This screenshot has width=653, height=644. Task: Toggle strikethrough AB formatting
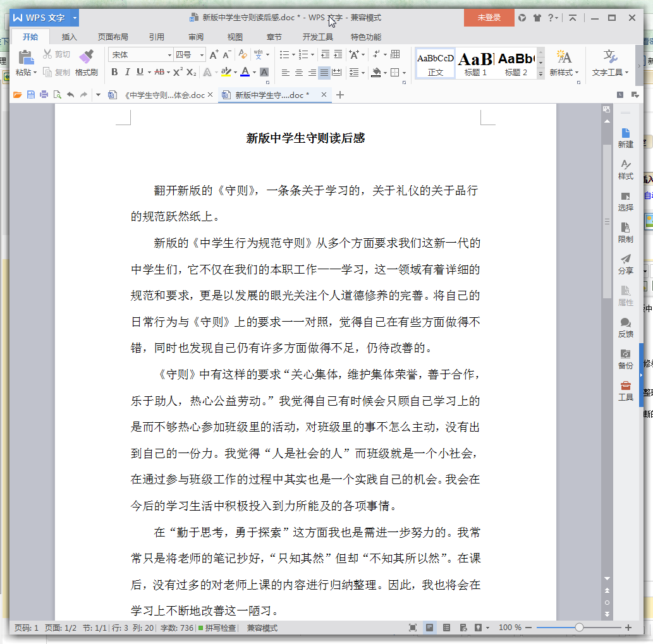tap(159, 72)
